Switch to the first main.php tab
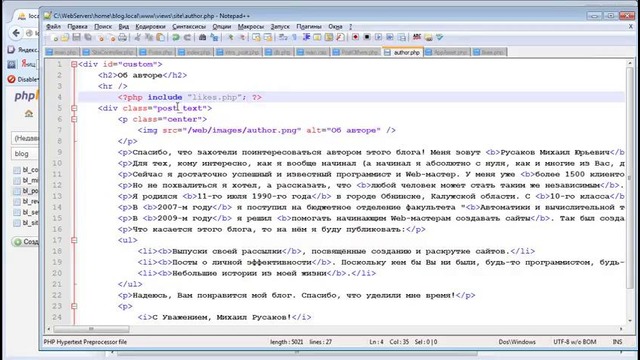The height and width of the screenshot is (360, 640). [x=62, y=52]
